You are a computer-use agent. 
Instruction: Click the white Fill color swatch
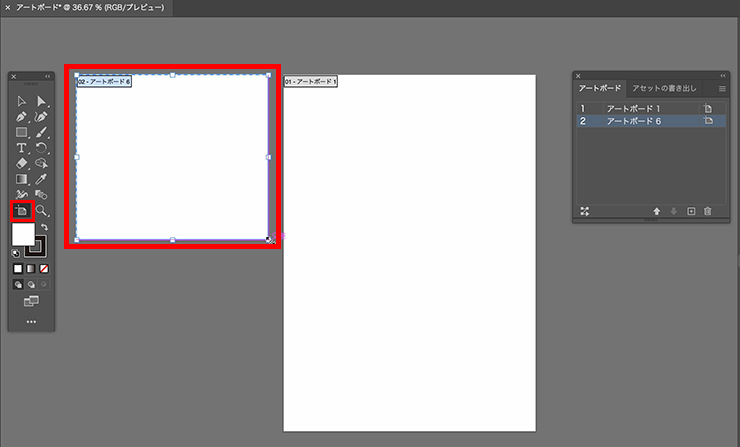[x=23, y=235]
